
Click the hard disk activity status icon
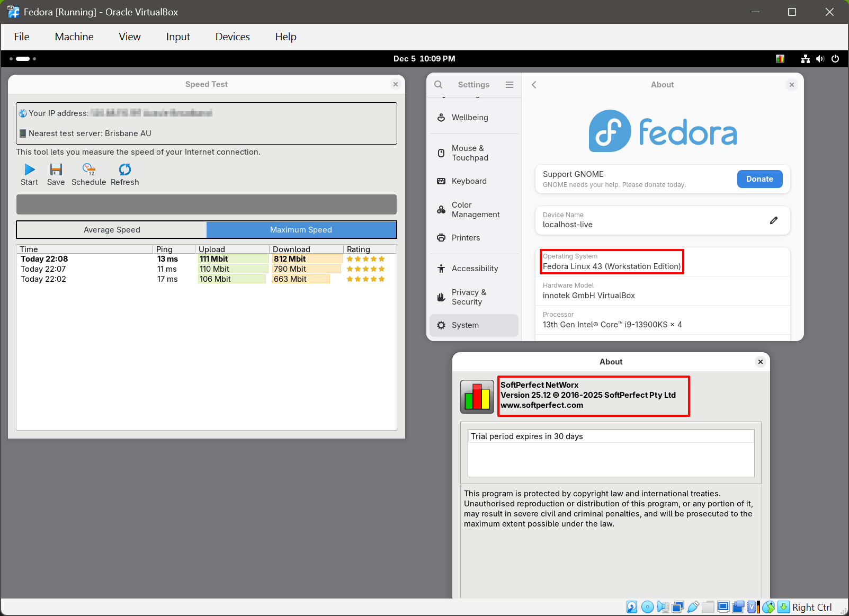tap(632, 607)
